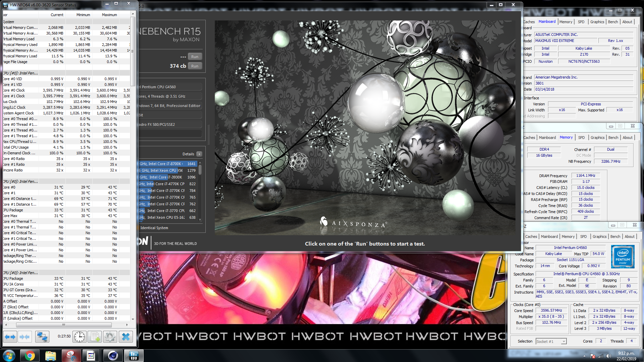Select Uncore Ratio sensor row
644x362 pixels.
[66, 170]
